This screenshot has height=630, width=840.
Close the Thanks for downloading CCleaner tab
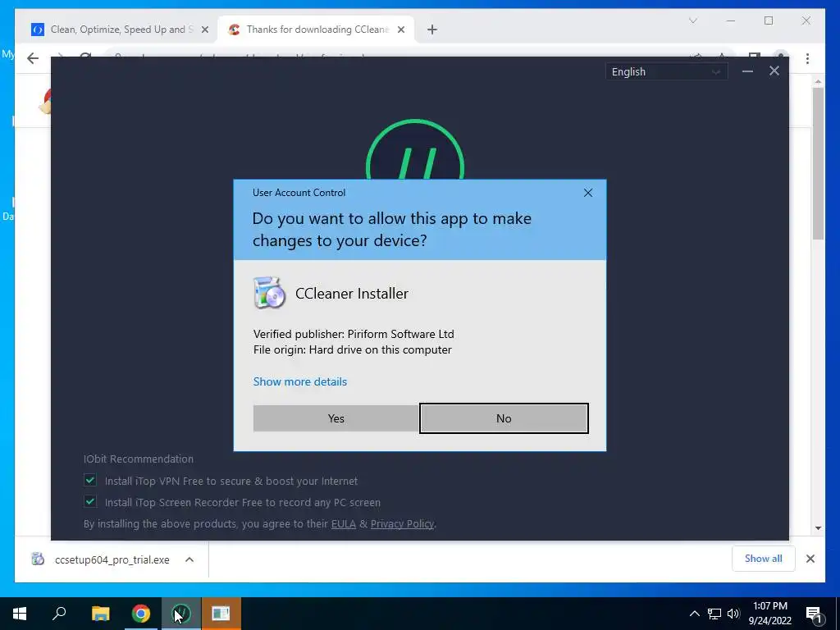coord(400,30)
